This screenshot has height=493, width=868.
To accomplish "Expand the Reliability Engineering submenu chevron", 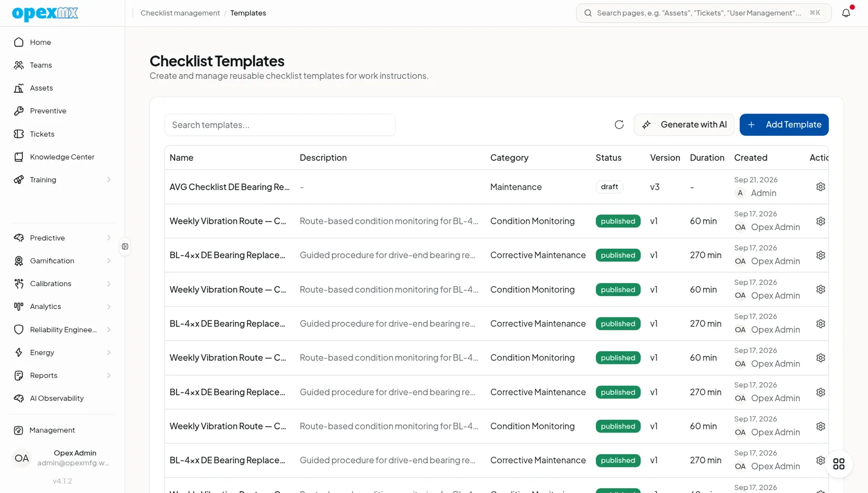I will pos(108,330).
